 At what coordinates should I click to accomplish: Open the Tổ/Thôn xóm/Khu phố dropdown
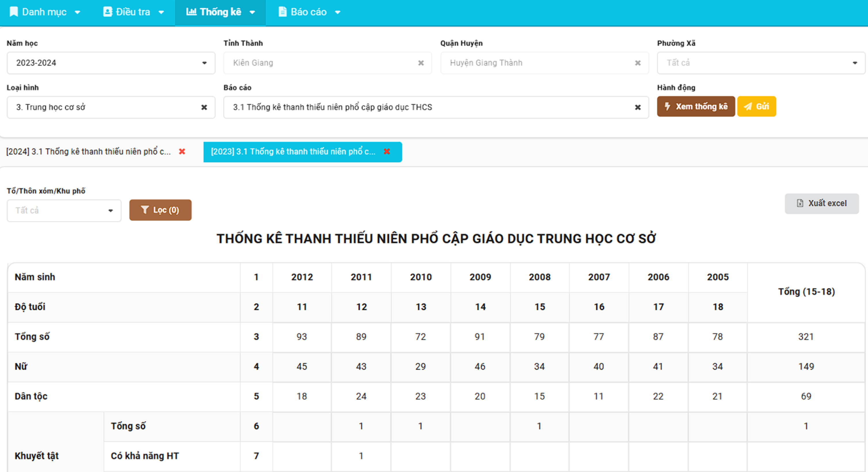click(x=64, y=211)
